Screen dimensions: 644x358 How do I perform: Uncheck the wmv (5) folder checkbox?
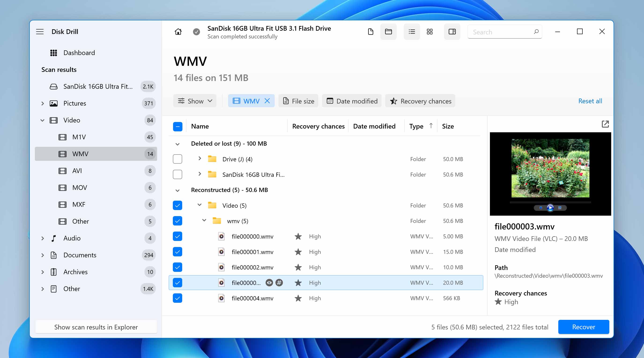click(178, 221)
